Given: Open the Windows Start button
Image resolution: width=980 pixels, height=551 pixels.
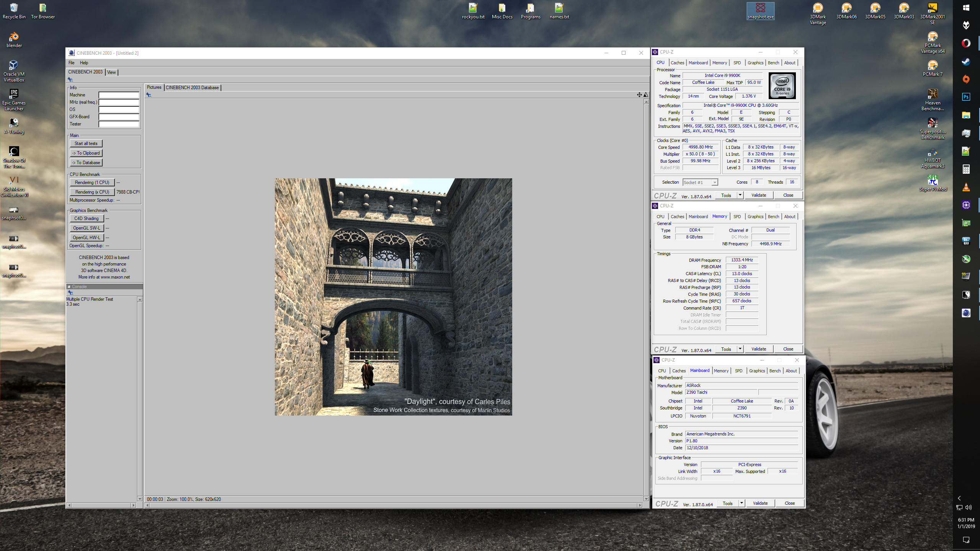Looking at the screenshot, I should (966, 8).
